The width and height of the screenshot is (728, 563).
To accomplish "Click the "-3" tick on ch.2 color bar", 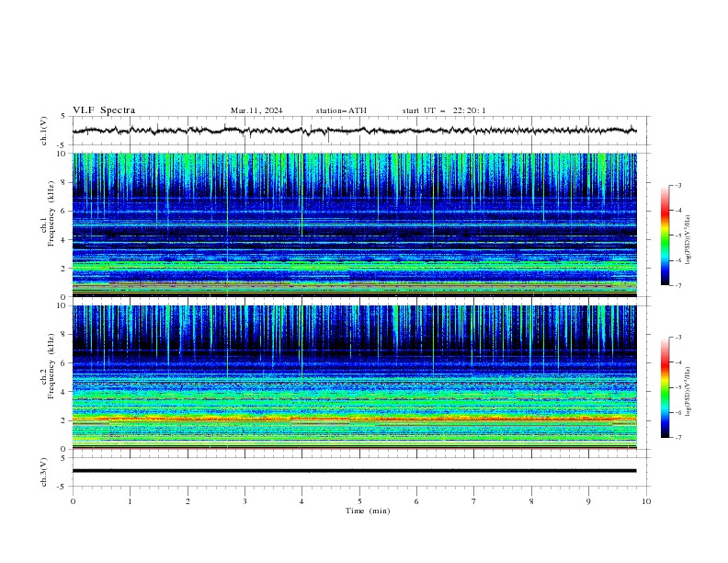I will [x=677, y=338].
